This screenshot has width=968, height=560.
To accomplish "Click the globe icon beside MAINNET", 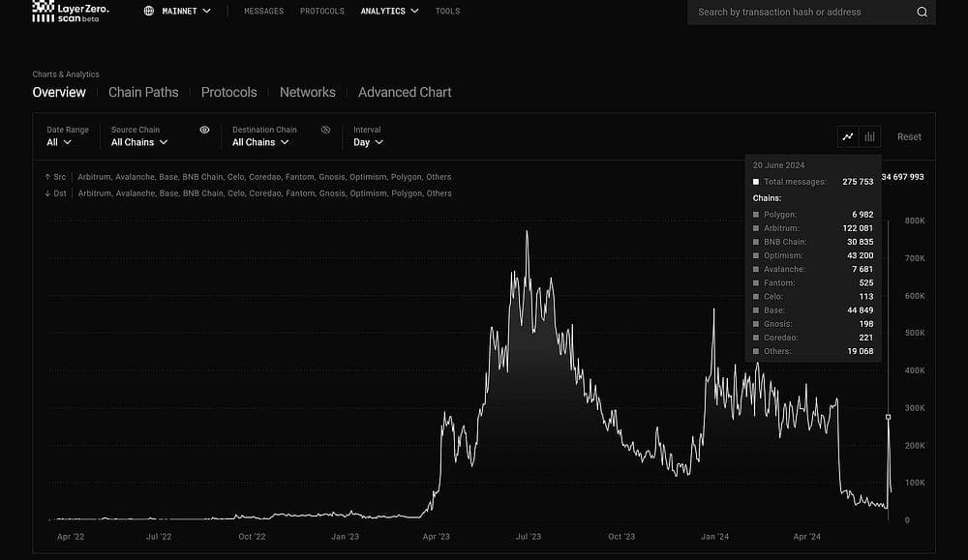I will click(149, 11).
